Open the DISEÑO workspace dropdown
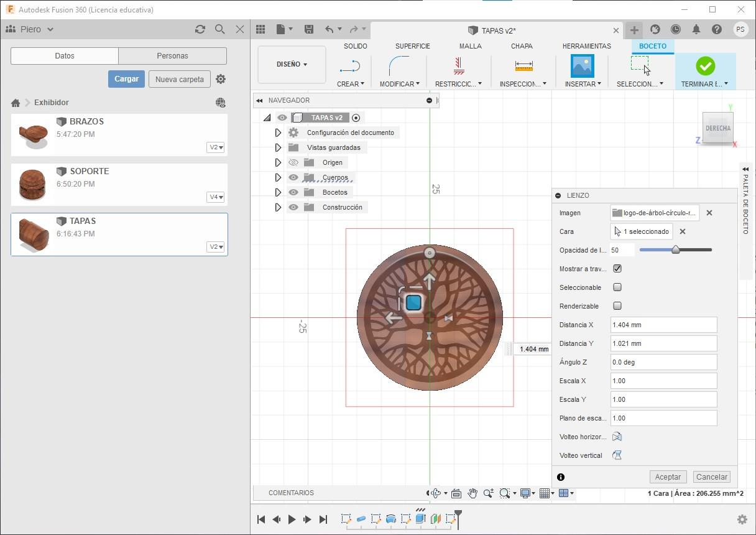Image resolution: width=756 pixels, height=535 pixels. tap(292, 64)
